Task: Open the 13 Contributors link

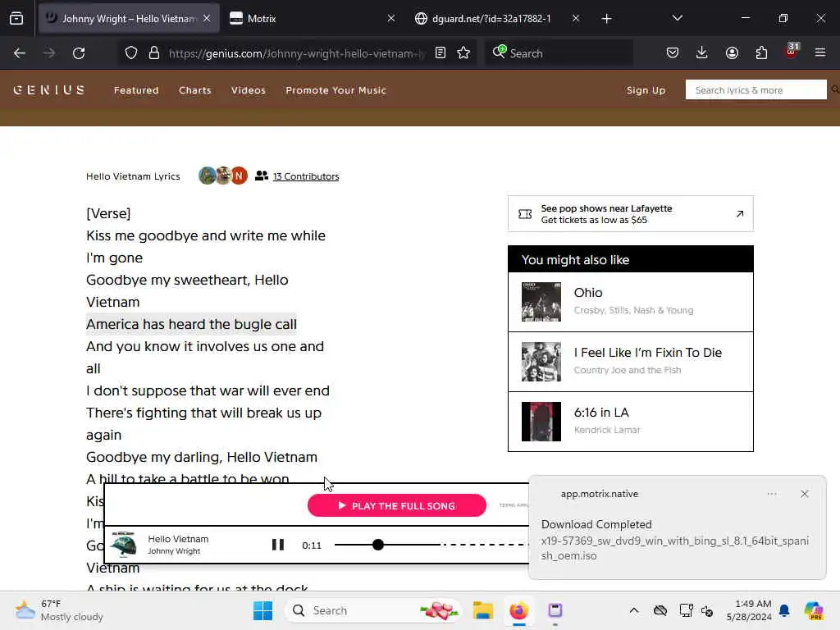Action: tap(306, 176)
